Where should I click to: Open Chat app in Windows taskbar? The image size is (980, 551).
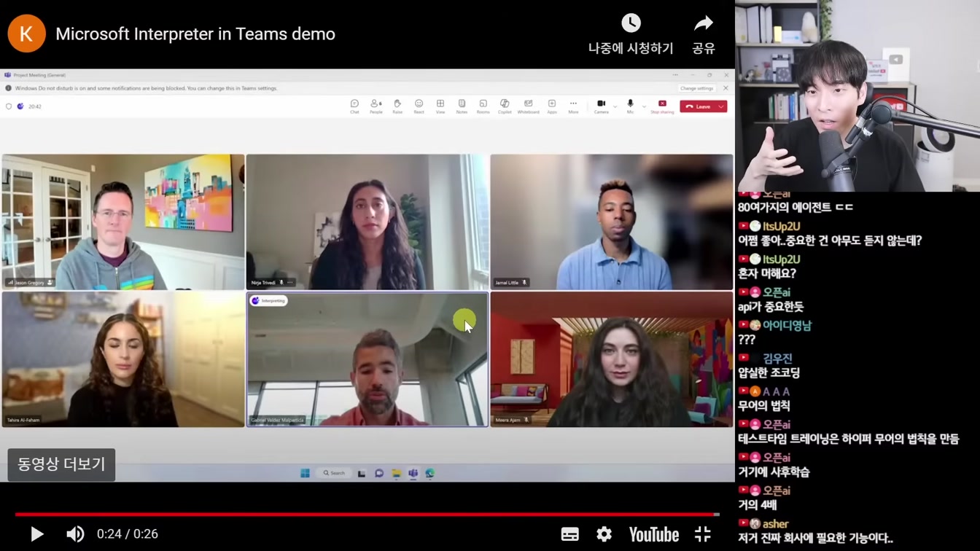pyautogui.click(x=378, y=473)
